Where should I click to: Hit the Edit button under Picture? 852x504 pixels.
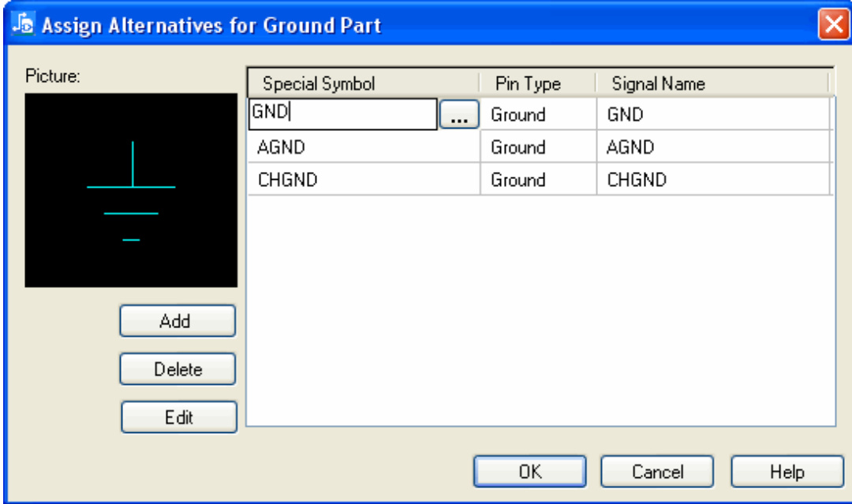pos(177,417)
